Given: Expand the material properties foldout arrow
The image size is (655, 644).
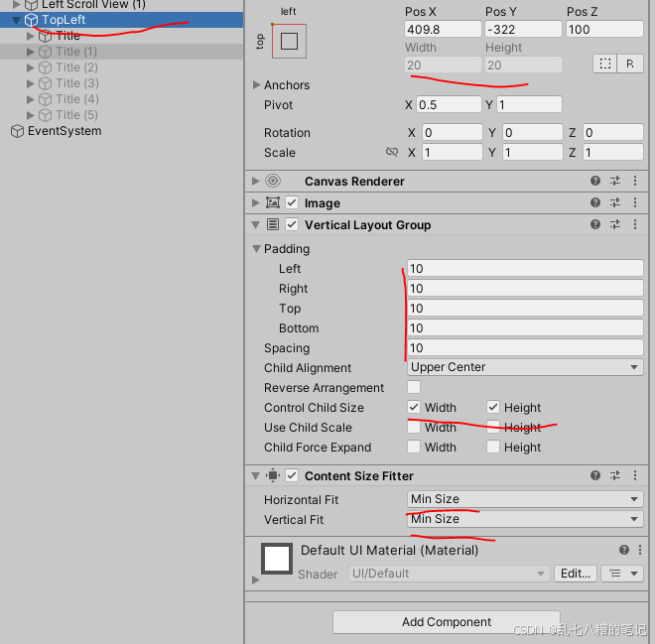Looking at the screenshot, I should pos(256,580).
